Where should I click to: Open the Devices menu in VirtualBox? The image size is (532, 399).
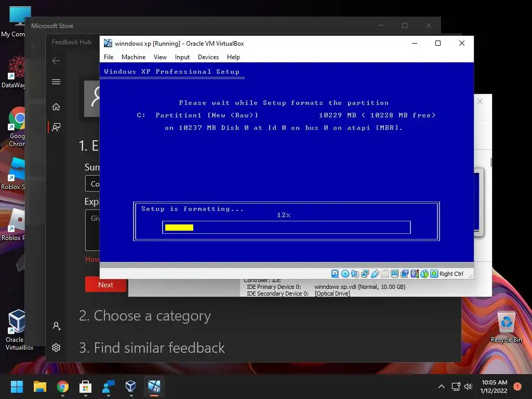208,57
